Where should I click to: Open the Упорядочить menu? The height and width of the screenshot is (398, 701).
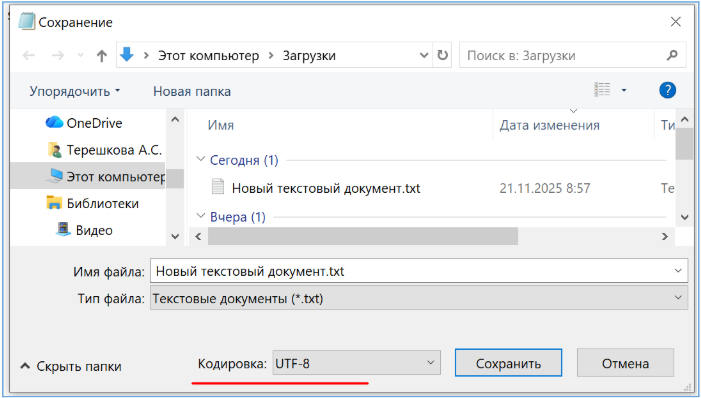click(75, 91)
